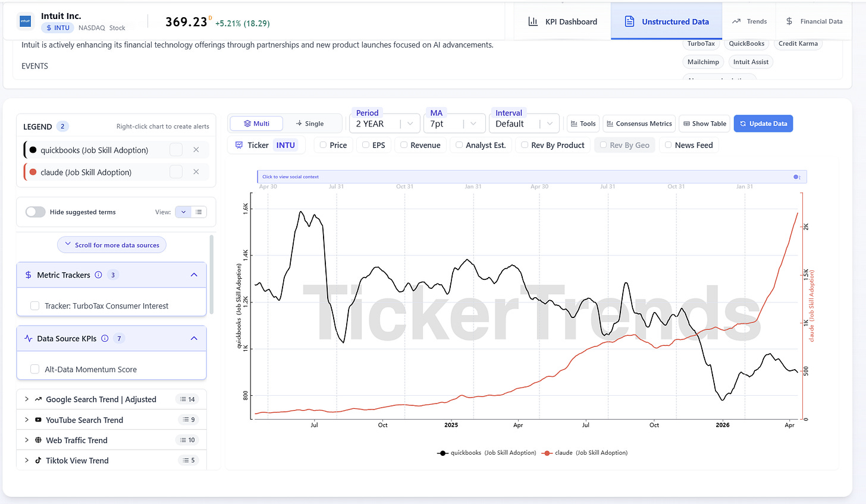The height and width of the screenshot is (504, 866).
Task: Go to the Financial Data tab
Action: 814,21
